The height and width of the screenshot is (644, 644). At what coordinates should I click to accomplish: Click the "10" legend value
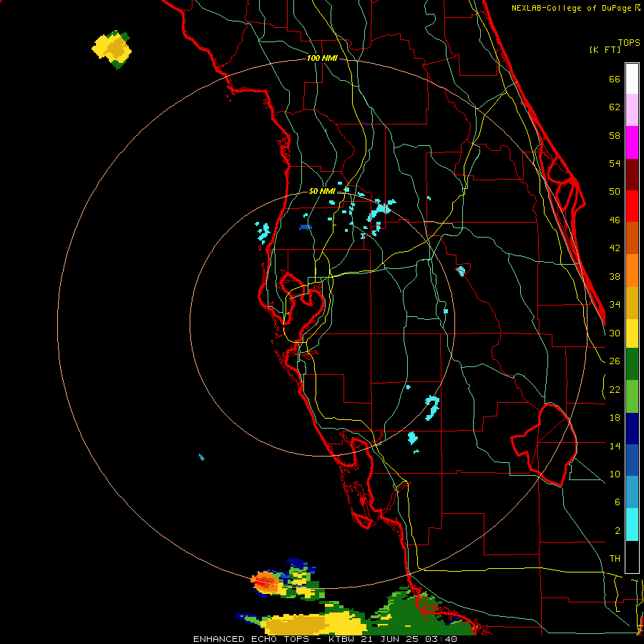pyautogui.click(x=615, y=474)
